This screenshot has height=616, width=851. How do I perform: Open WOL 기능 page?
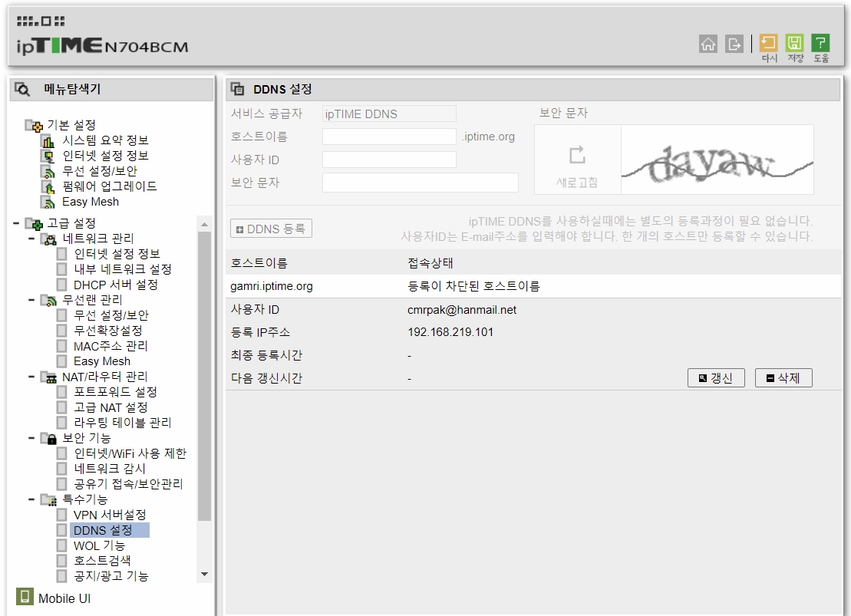click(99, 546)
